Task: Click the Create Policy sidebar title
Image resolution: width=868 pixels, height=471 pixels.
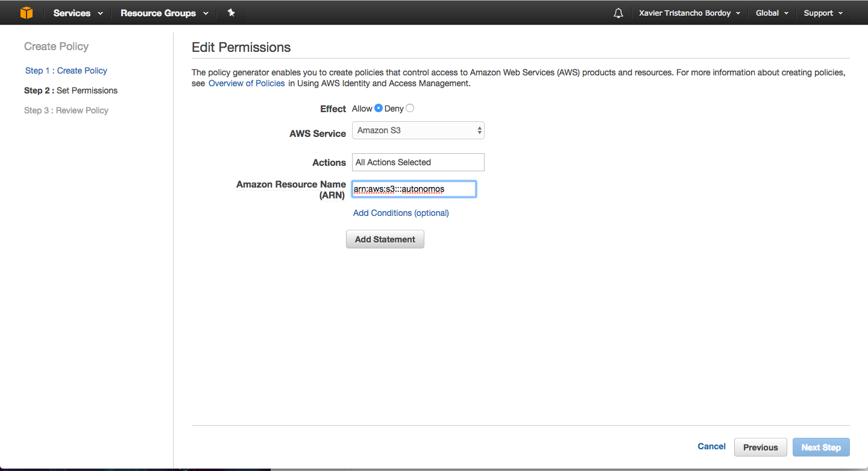Action: [56, 46]
